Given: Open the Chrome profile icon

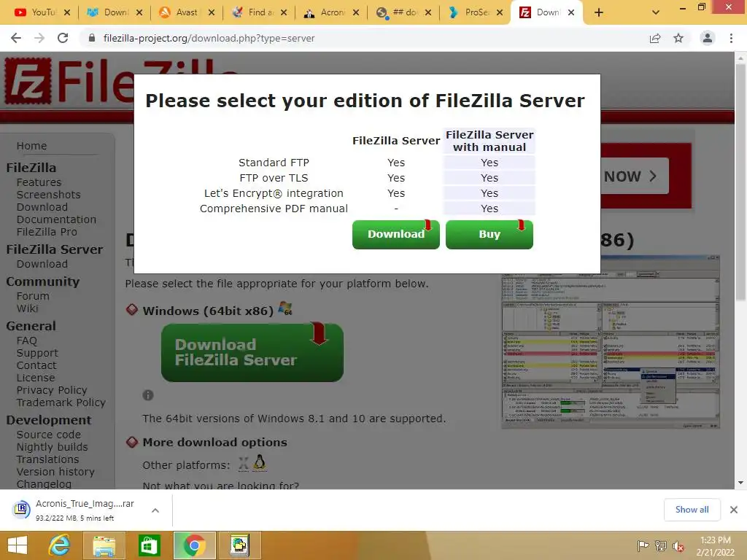Looking at the screenshot, I should [x=708, y=38].
